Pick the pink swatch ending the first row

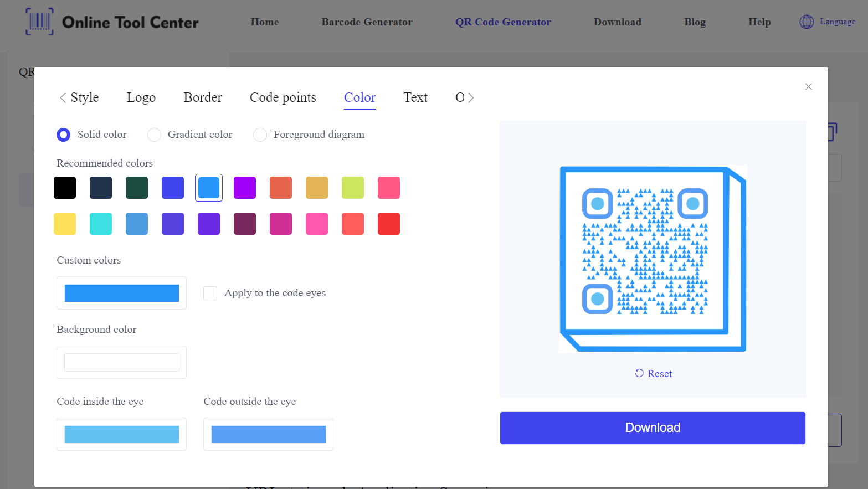pos(389,188)
